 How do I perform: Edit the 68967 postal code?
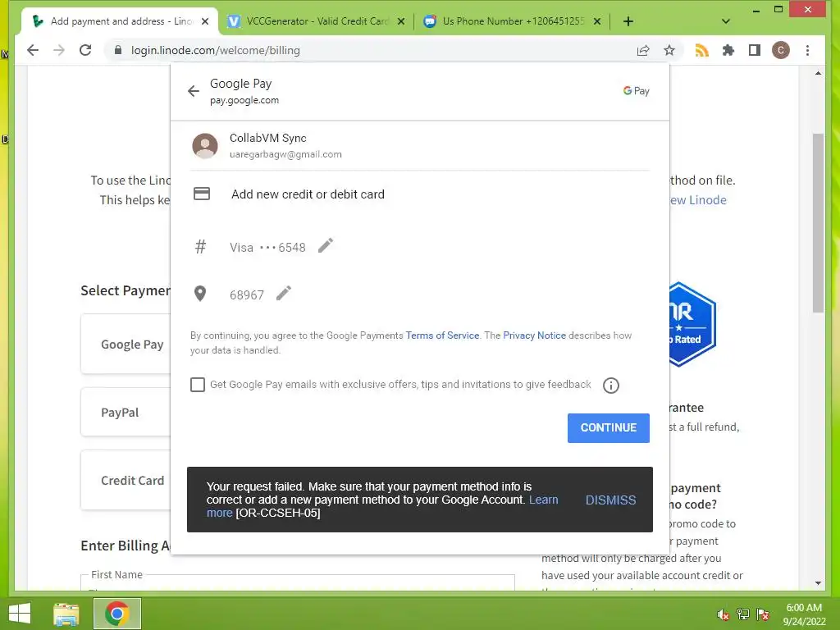283,293
